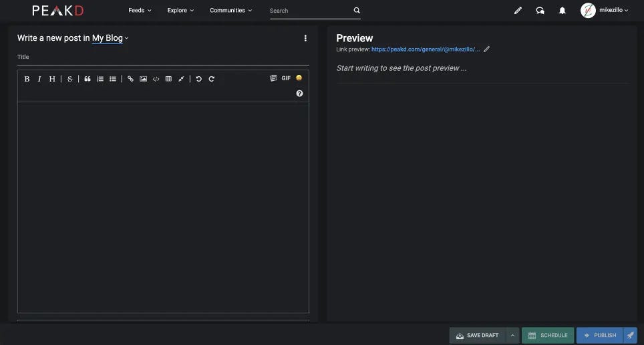The height and width of the screenshot is (345, 644).
Task: Click into the post body text area
Action: 163,208
